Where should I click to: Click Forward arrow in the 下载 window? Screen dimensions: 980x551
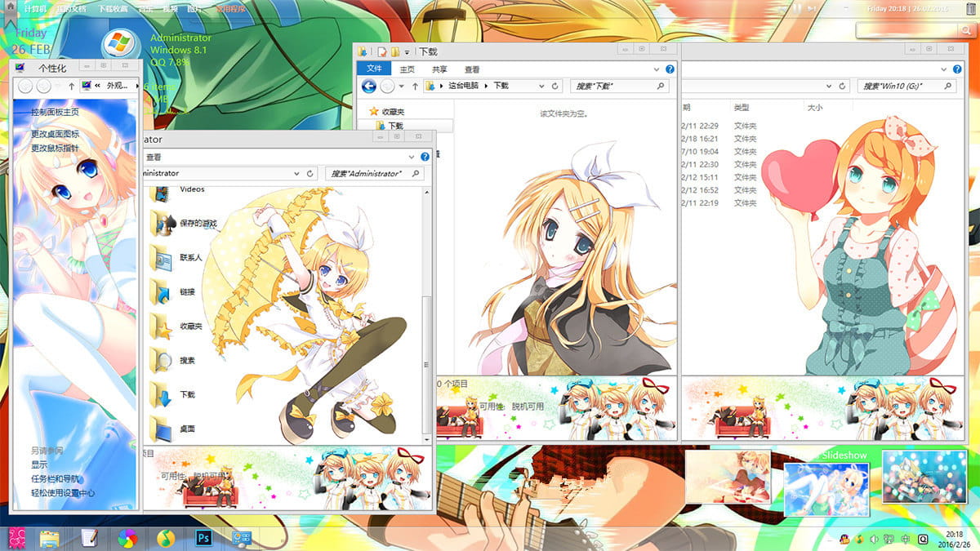[388, 86]
